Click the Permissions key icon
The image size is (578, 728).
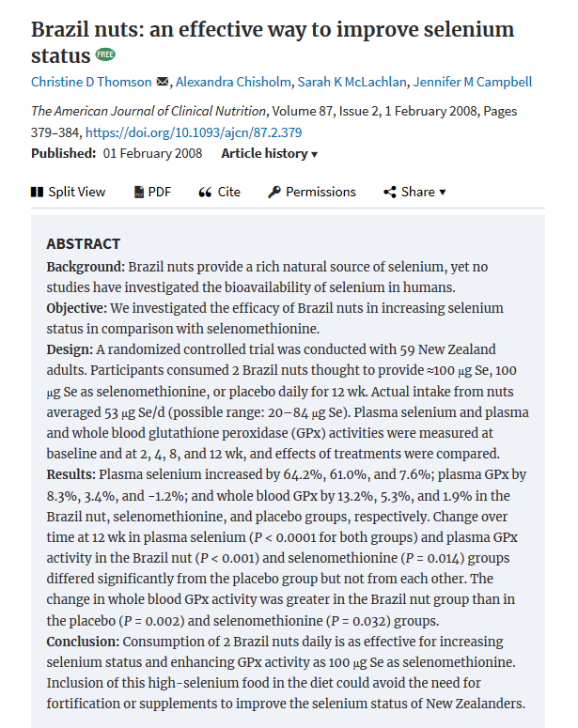click(x=274, y=192)
